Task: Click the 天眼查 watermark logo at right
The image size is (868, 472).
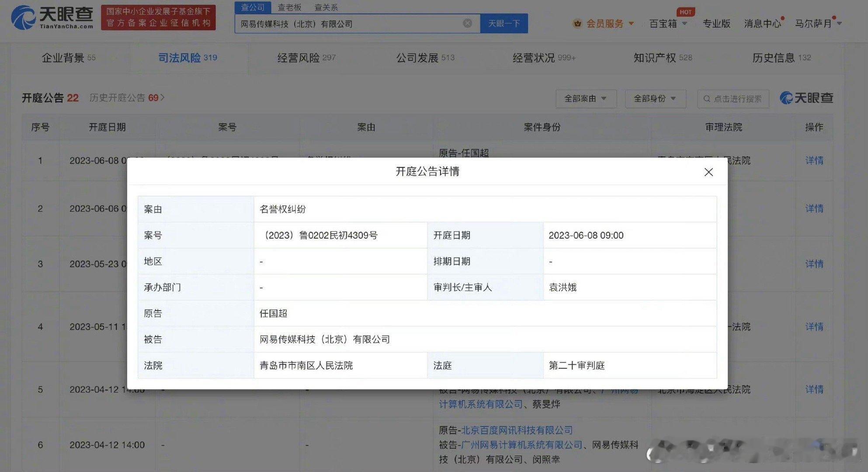Action: [x=806, y=98]
